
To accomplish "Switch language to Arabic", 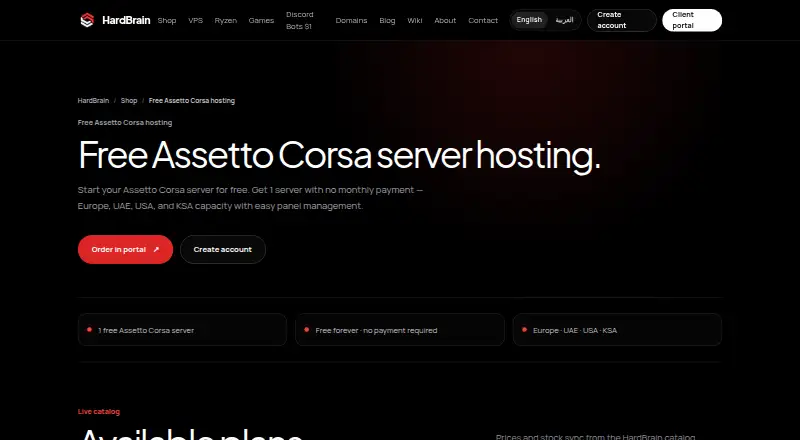I will click(x=564, y=20).
